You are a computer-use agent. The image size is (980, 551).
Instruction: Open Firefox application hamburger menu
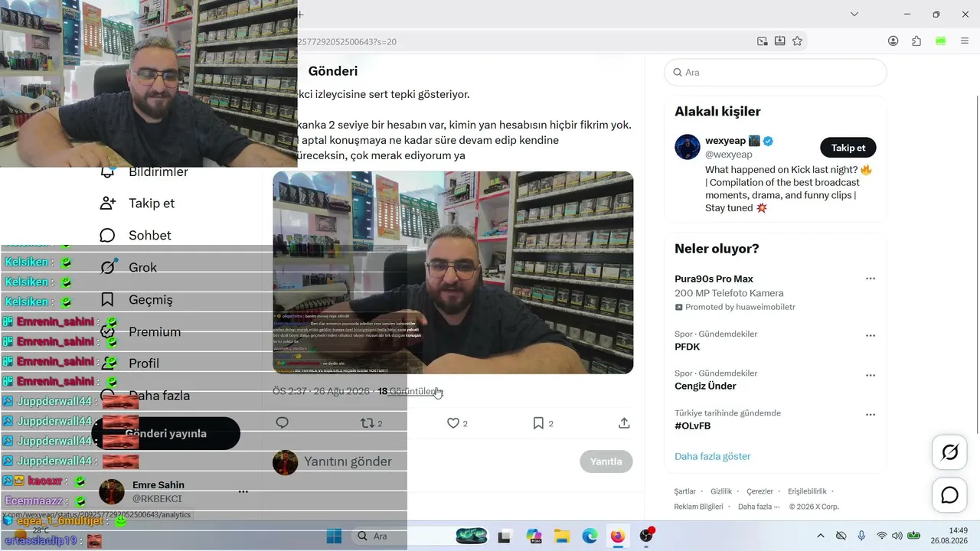965,41
